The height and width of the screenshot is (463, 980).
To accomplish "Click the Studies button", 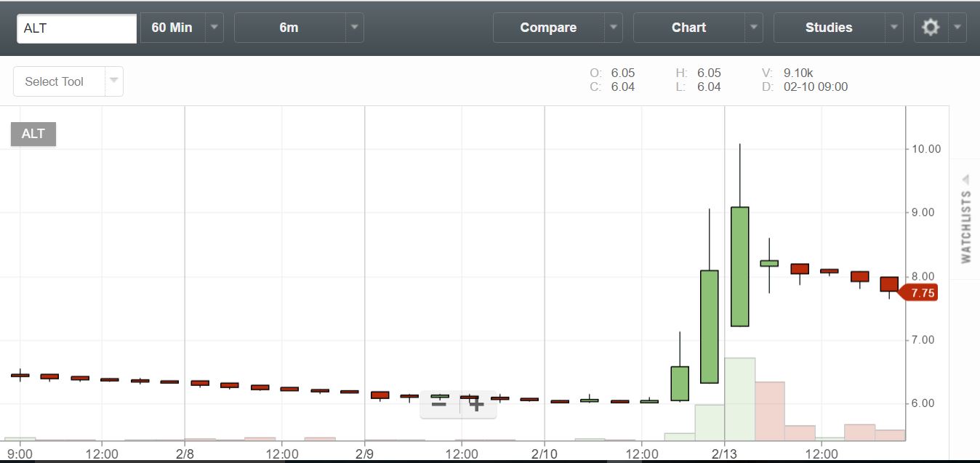I will click(830, 27).
